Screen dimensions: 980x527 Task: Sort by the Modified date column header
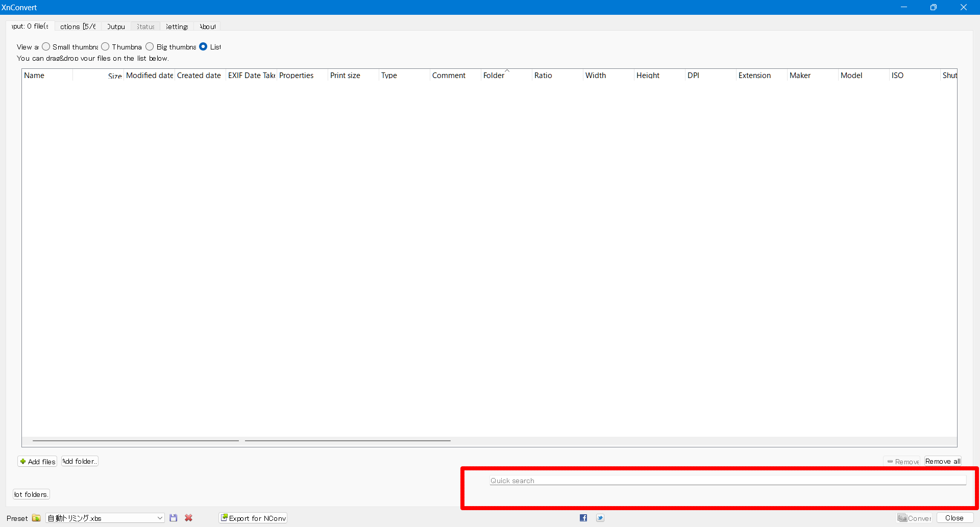(150, 76)
